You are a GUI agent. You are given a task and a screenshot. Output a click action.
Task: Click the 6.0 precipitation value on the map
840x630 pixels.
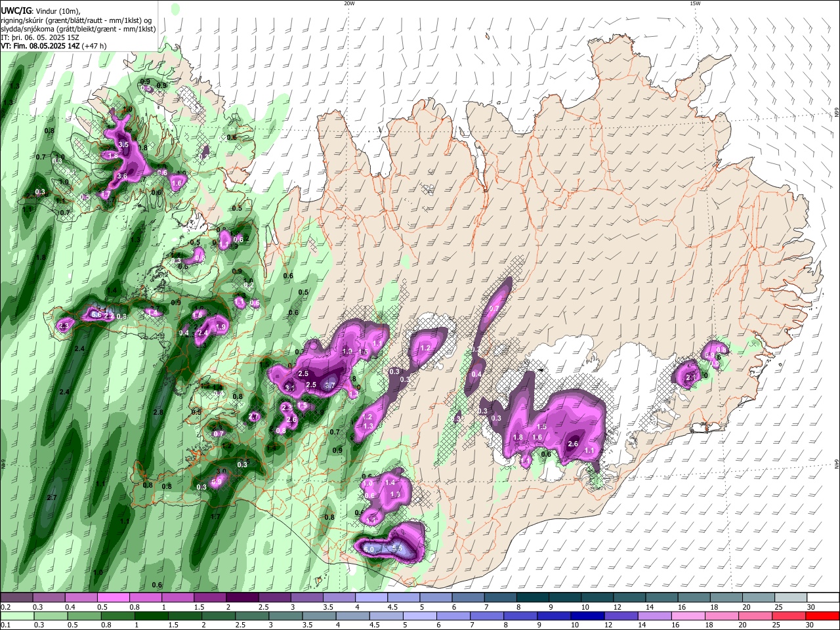(369, 549)
